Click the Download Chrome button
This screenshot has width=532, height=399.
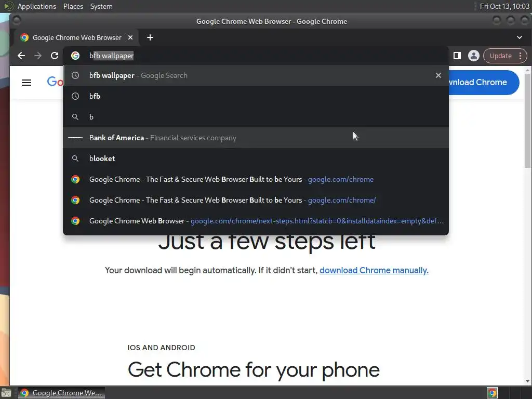[484, 83]
